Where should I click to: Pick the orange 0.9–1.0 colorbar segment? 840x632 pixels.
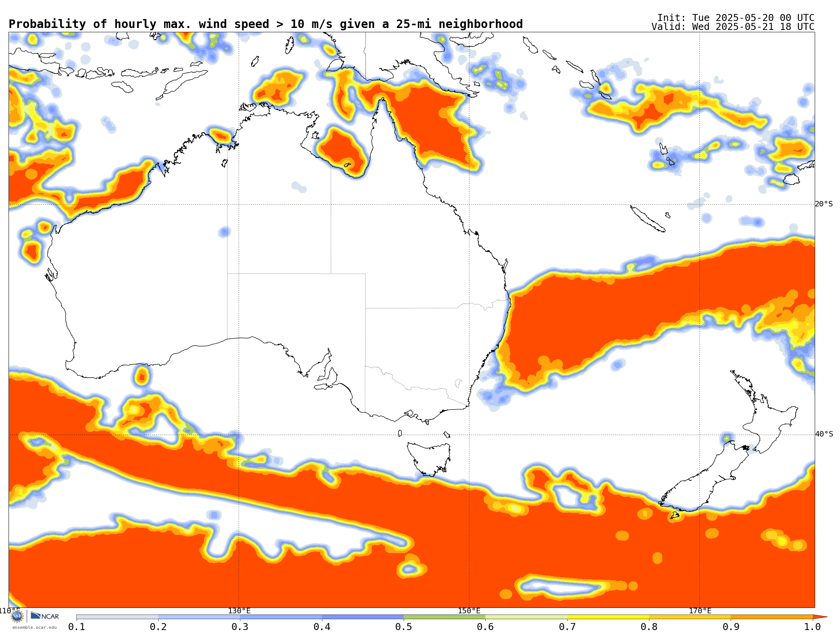click(x=772, y=617)
